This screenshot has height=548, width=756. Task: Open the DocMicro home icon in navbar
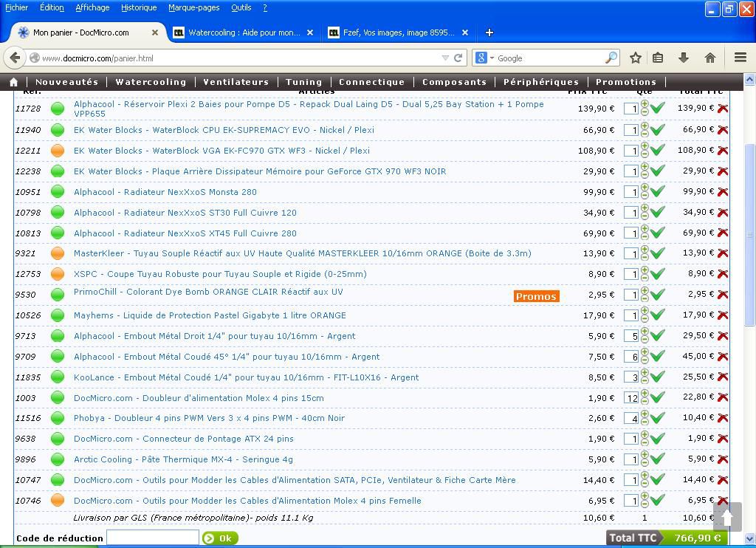coord(14,82)
